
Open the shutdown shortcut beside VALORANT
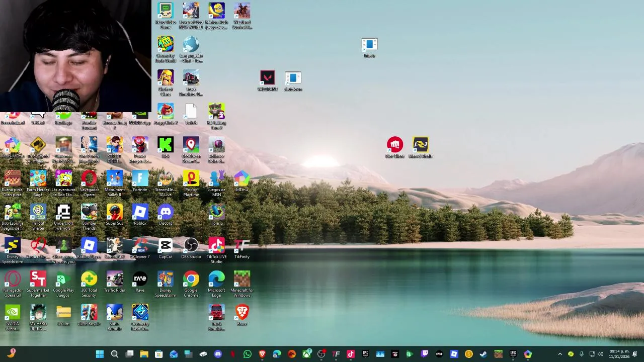(x=293, y=81)
